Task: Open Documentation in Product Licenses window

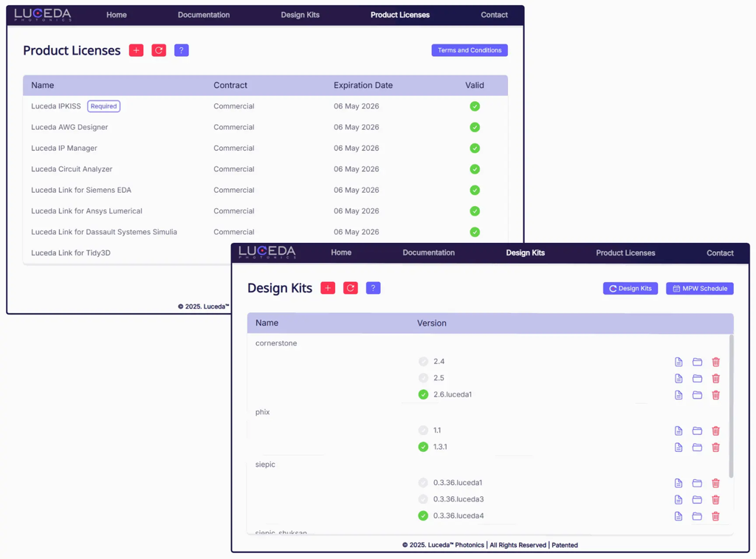Action: [x=204, y=15]
